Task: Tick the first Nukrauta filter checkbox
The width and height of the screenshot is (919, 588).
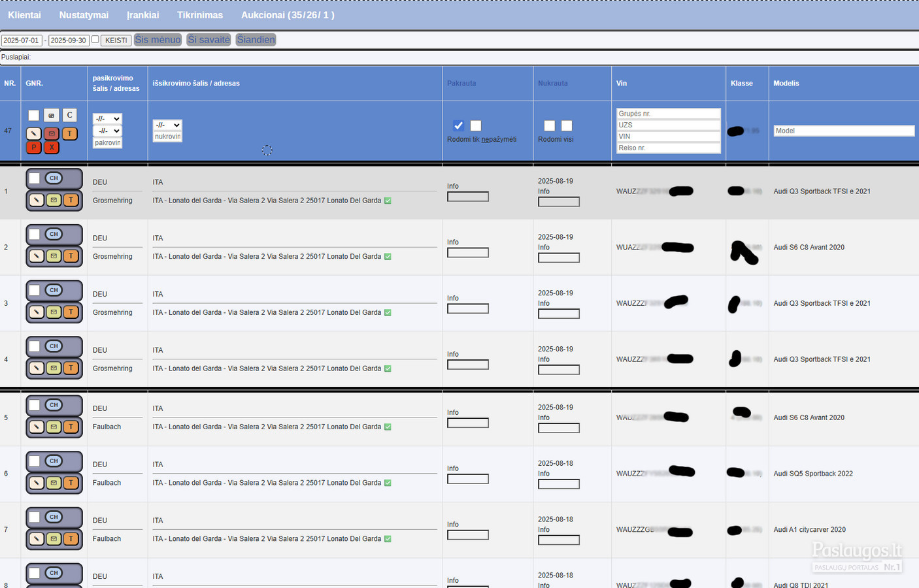Action: 549,125
